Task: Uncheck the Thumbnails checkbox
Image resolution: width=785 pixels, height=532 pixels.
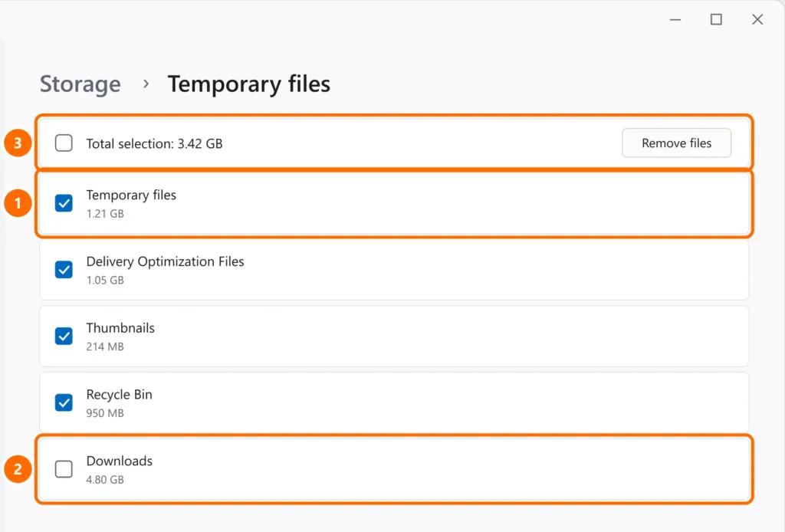Action: pos(64,337)
